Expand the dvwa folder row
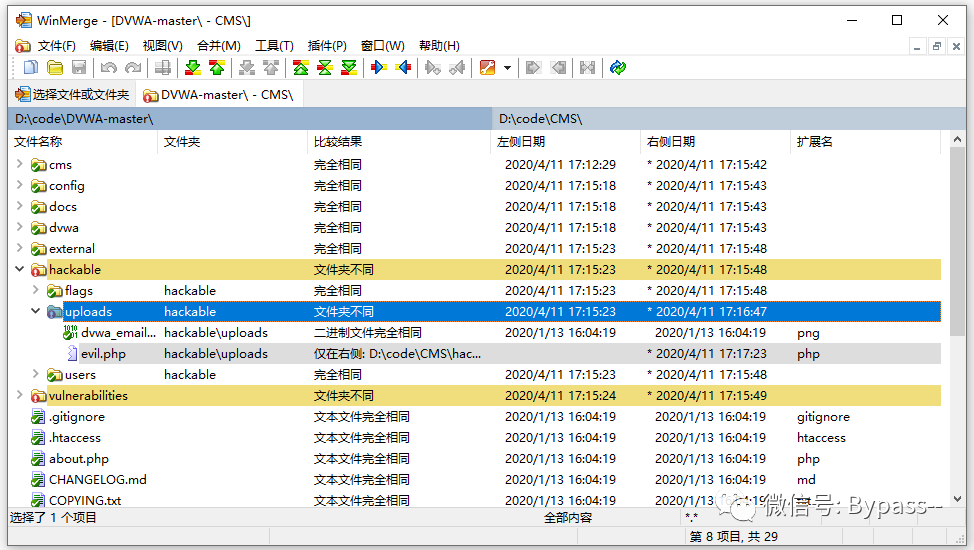This screenshot has height=550, width=974. pos(19,227)
